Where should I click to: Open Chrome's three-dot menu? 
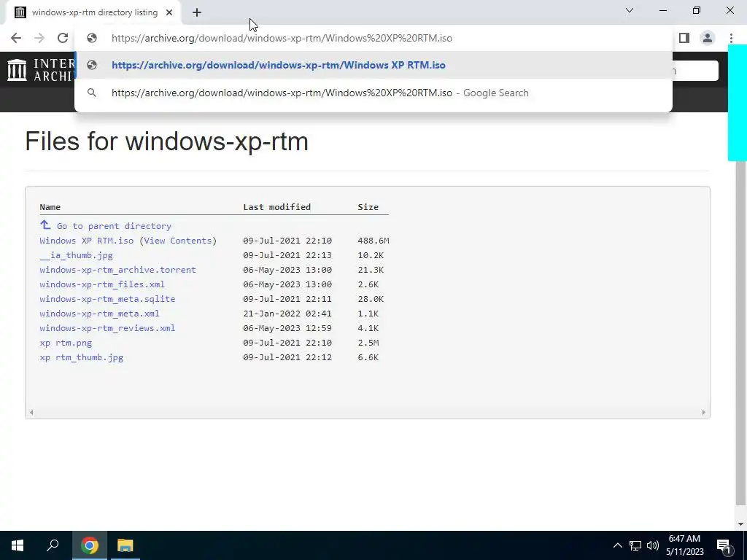coord(731,38)
